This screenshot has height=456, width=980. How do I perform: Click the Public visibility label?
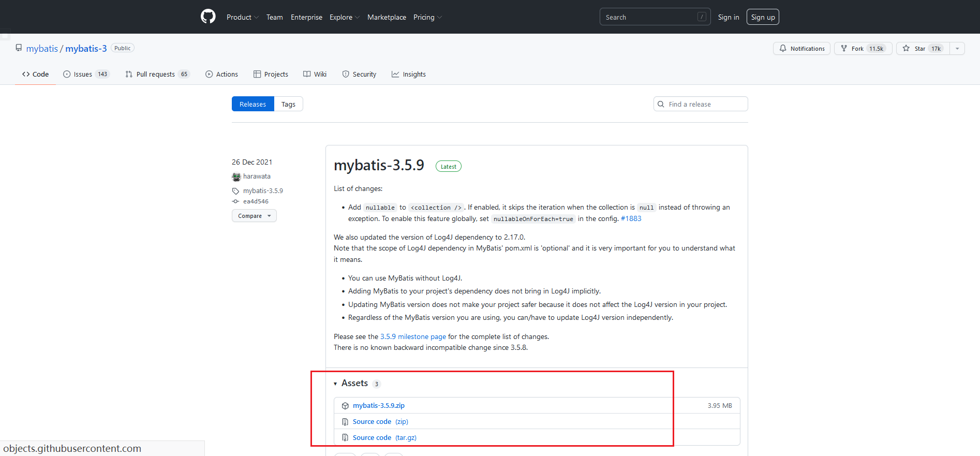tap(123, 48)
